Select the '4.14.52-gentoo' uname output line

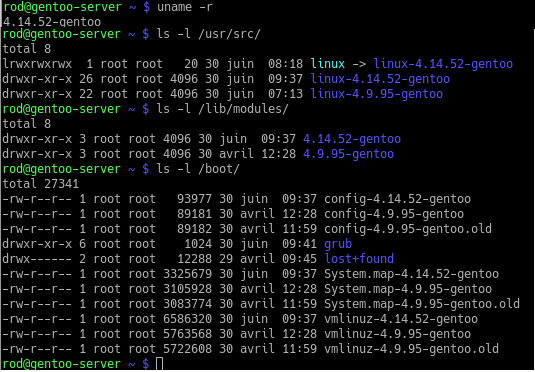pyautogui.click(x=52, y=22)
